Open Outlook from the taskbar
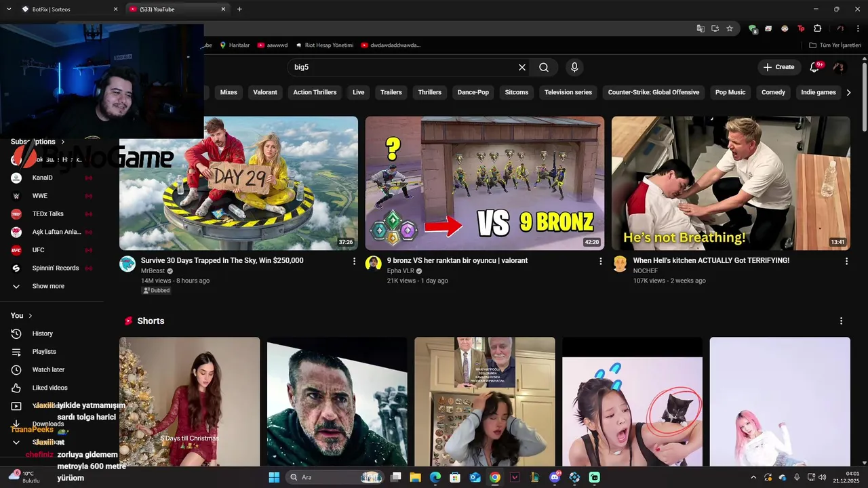The height and width of the screenshot is (488, 868). pos(475,477)
